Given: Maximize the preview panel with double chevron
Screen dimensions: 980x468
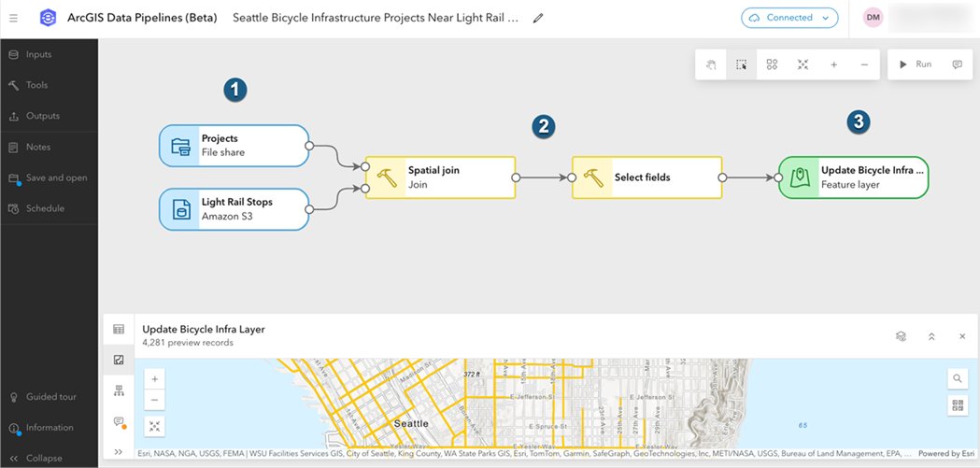Looking at the screenshot, I should pyautogui.click(x=931, y=336).
